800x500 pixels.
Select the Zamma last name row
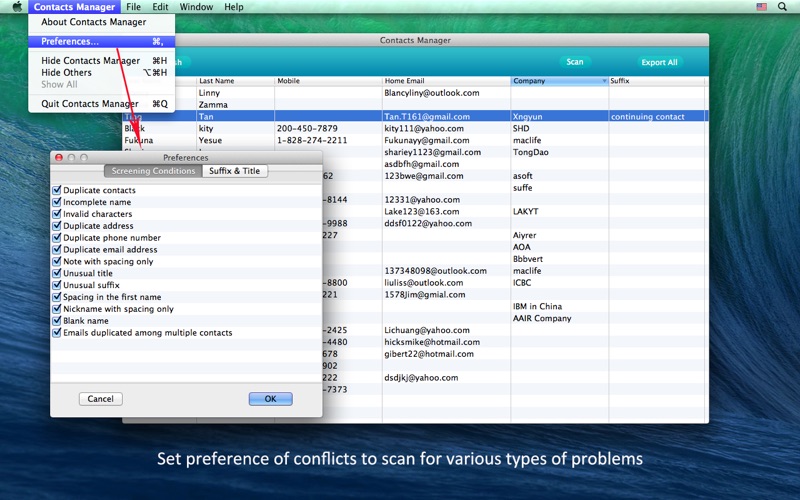[x=213, y=105]
